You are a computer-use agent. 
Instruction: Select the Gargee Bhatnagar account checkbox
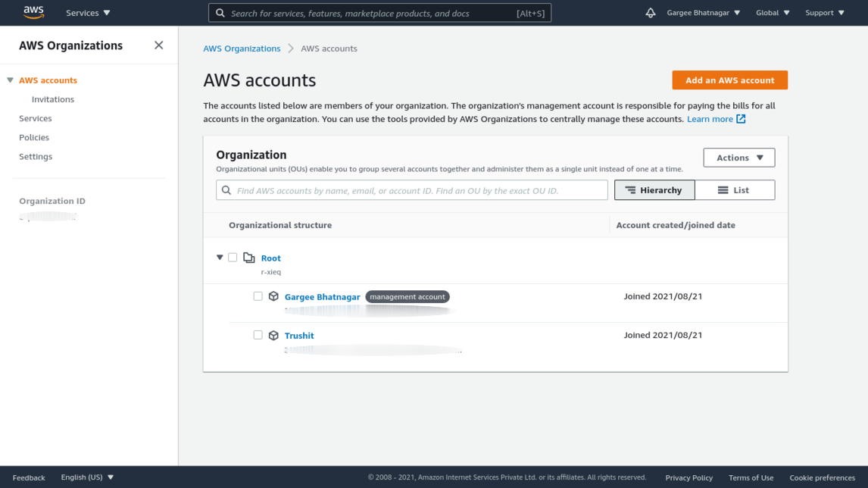point(258,296)
